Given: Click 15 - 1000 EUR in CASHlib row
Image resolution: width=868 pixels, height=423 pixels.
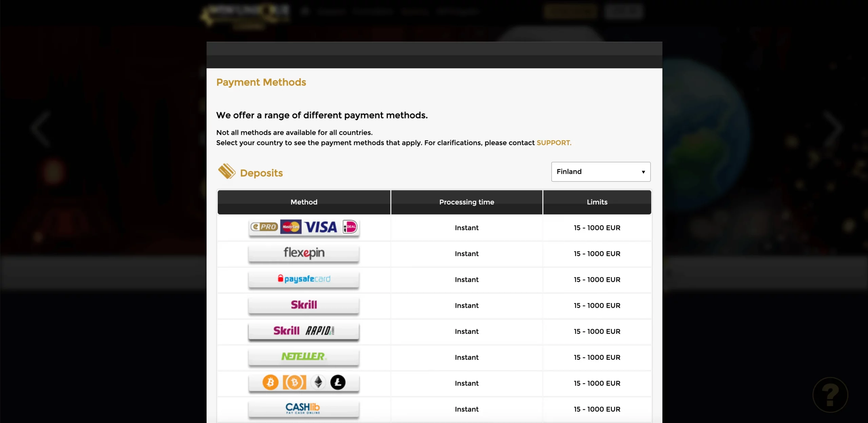Looking at the screenshot, I should 597,409.
